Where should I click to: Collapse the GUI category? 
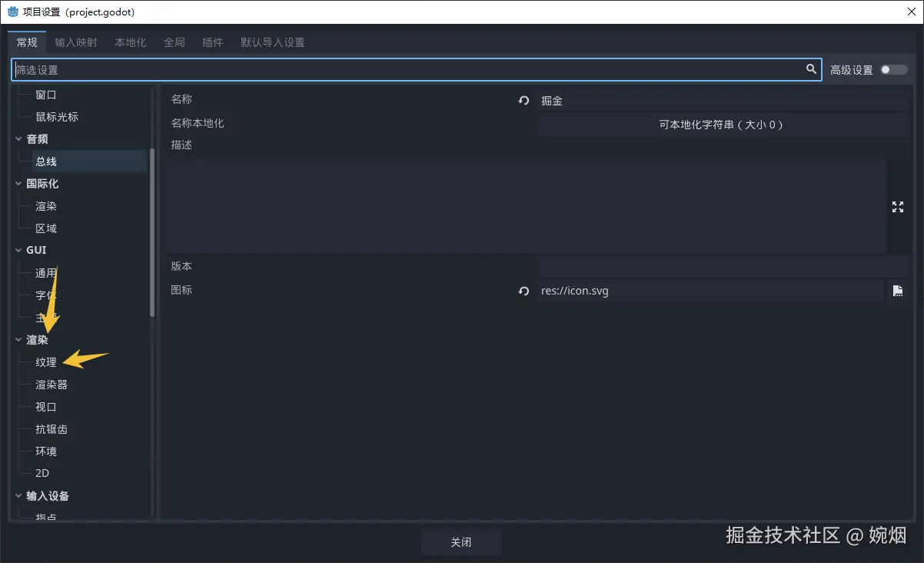pyautogui.click(x=18, y=251)
